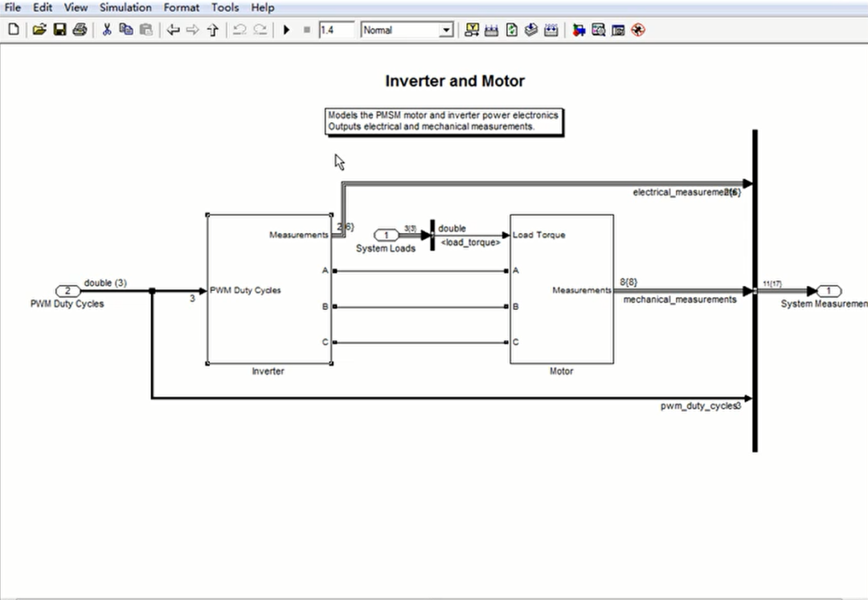Click the first icon after mode dropdown

click(x=472, y=30)
